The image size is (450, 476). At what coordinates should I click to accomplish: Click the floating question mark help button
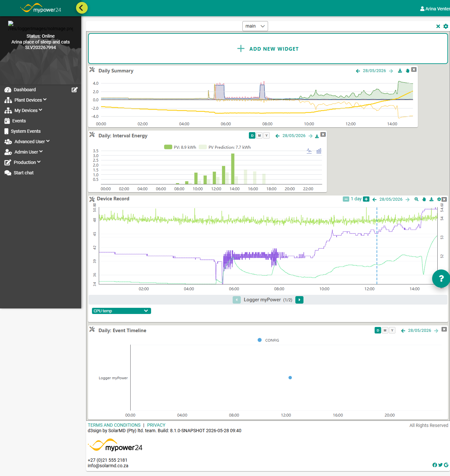[441, 278]
